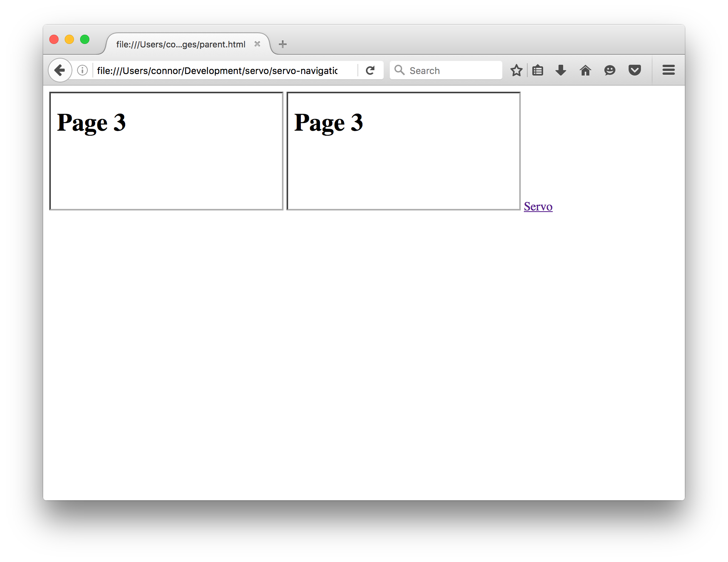728x562 pixels.
Task: Go to the Firefox home page
Action: (x=585, y=71)
